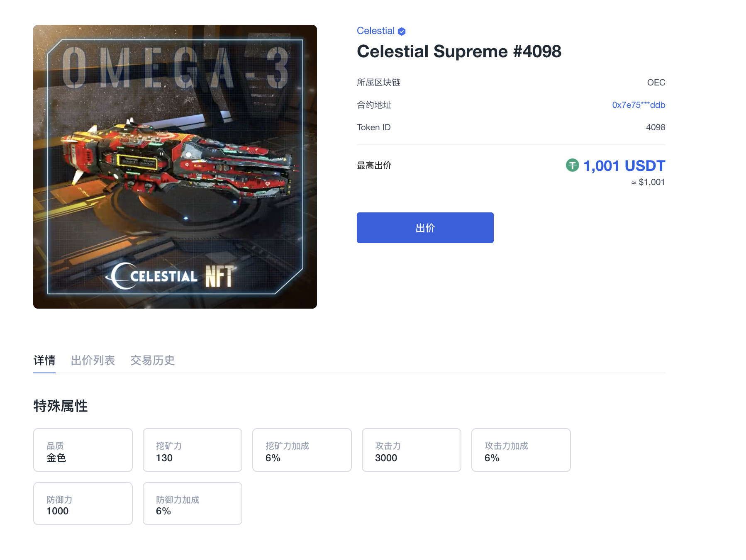Click the Celestial Supreme #4098 title
The width and height of the screenshot is (746, 560).
[x=459, y=51]
